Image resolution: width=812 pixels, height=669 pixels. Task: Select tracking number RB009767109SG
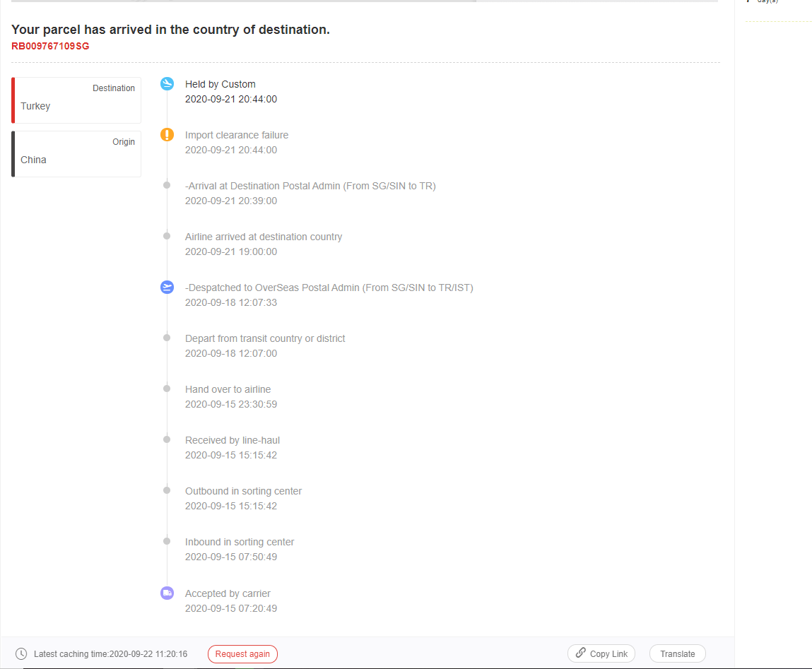tap(50, 46)
